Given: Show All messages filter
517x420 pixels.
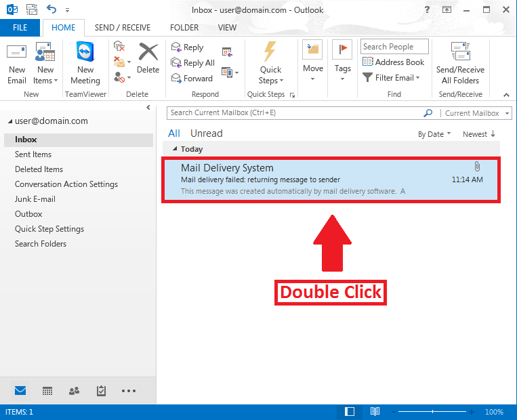Looking at the screenshot, I should click(174, 133).
